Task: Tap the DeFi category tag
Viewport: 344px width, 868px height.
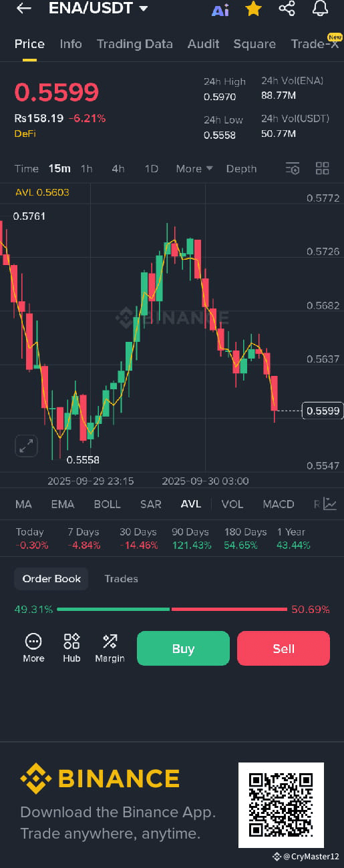Action: pos(25,134)
